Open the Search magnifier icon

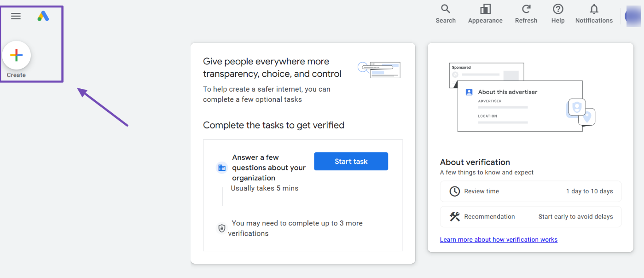[445, 9]
